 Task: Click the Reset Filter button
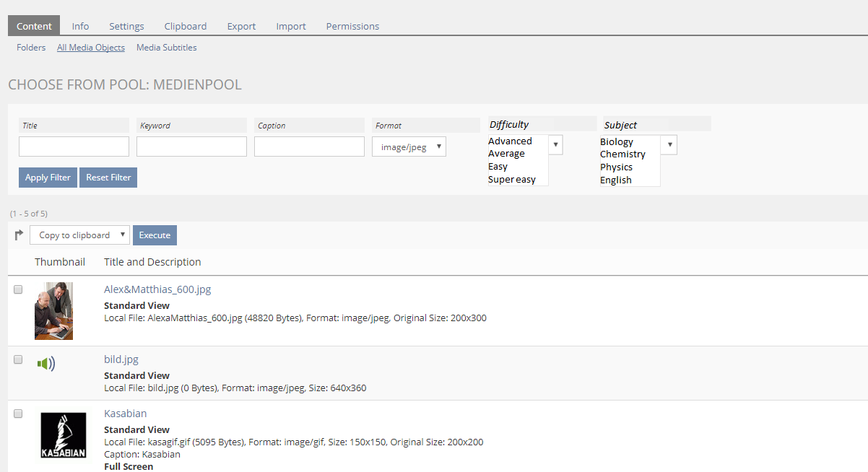[108, 178]
